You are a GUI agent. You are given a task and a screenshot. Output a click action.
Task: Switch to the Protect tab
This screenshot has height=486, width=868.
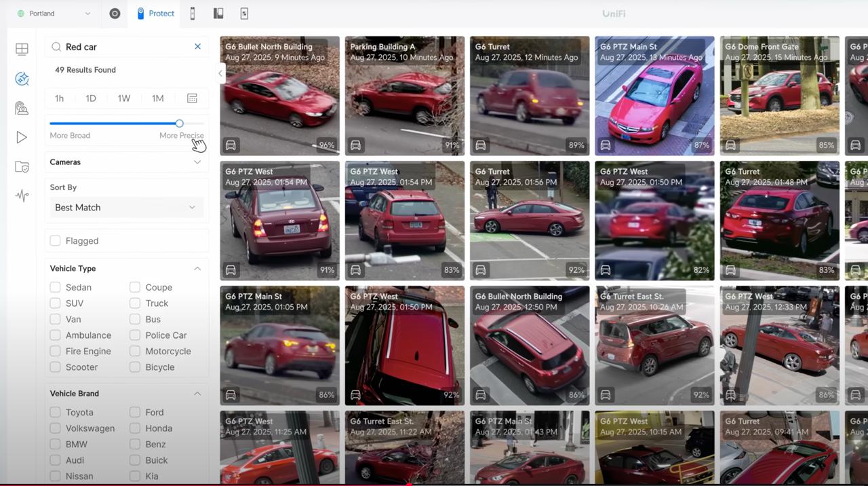(x=155, y=14)
